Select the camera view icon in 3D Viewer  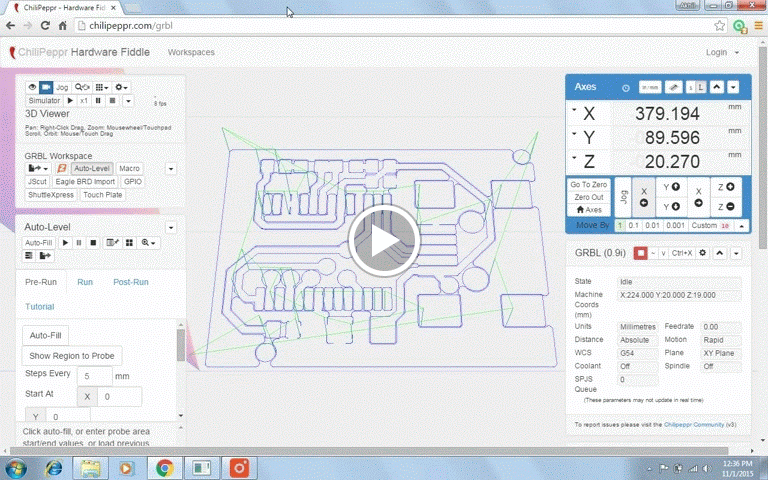pos(45,88)
